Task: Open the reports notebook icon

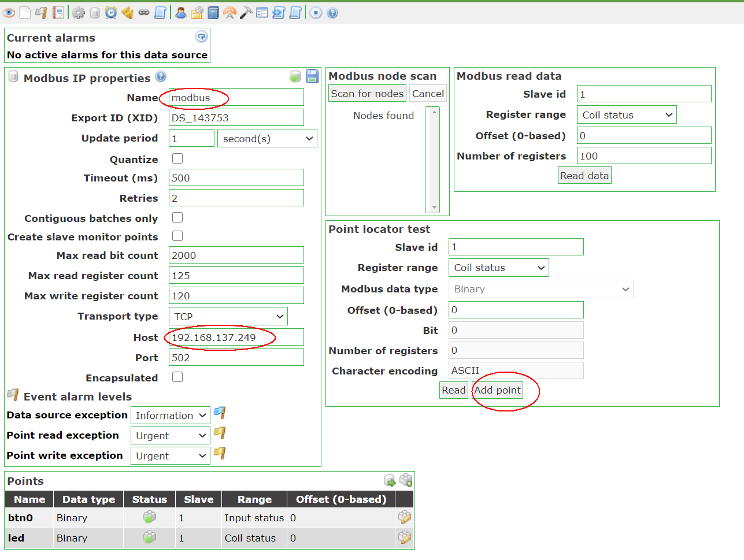Action: click(x=58, y=13)
